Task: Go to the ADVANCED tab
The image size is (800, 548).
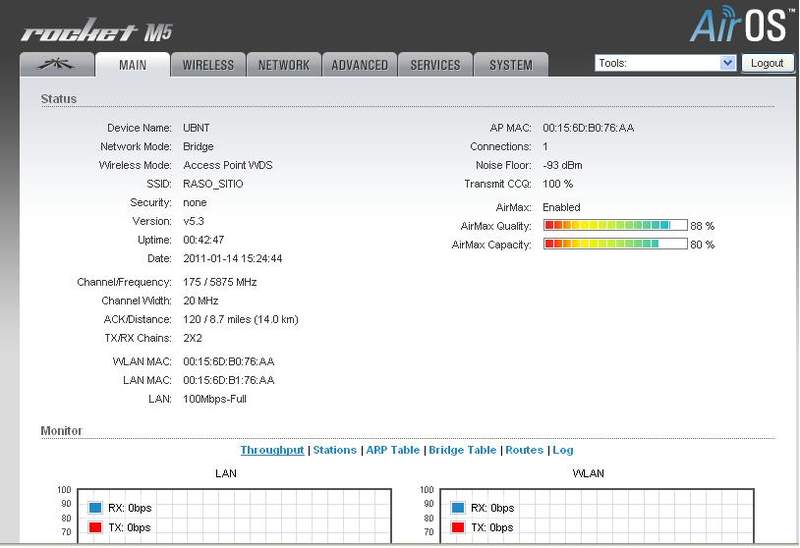Action: [359, 65]
